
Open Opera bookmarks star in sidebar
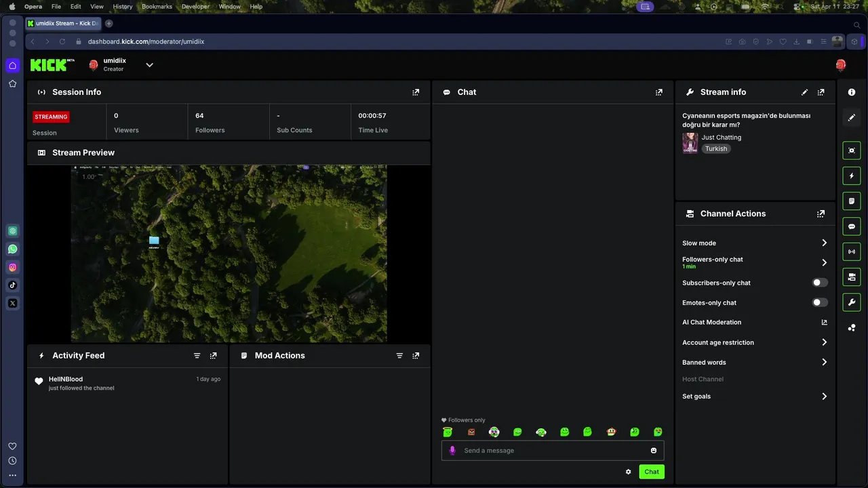(x=12, y=83)
